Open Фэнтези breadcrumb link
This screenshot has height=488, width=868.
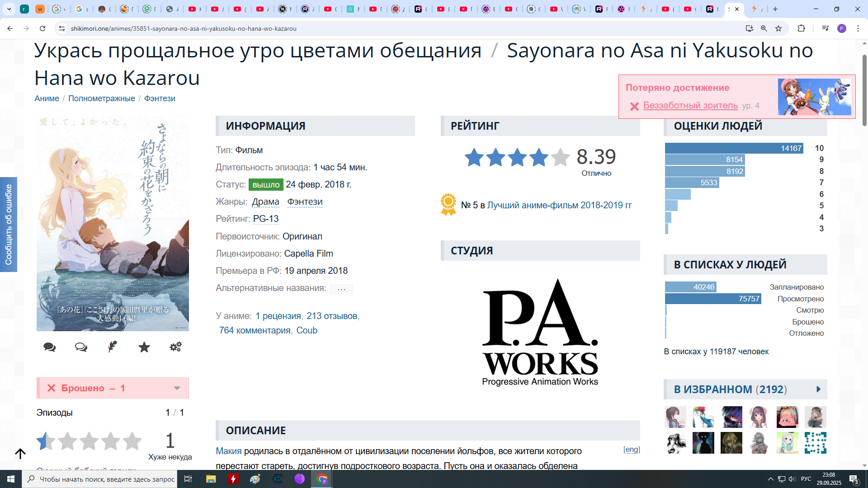(x=160, y=99)
